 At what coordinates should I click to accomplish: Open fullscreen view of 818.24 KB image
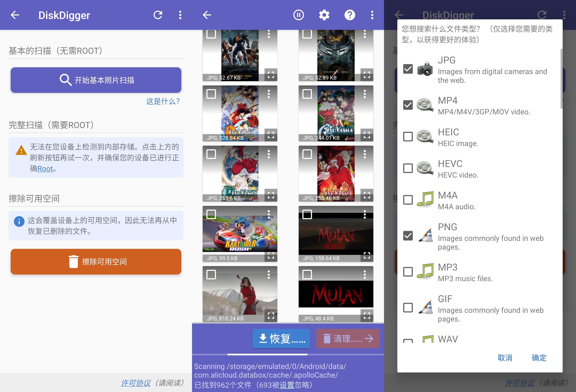(x=271, y=315)
